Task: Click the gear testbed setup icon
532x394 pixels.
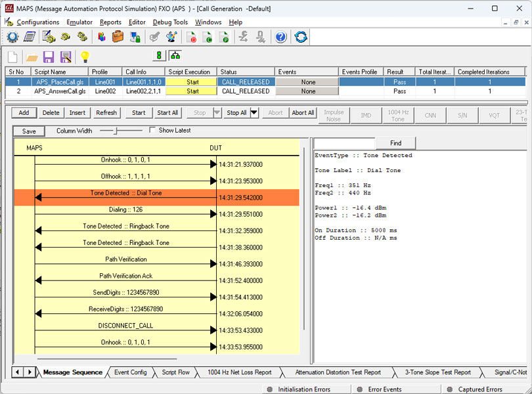Action: pyautogui.click(x=12, y=37)
